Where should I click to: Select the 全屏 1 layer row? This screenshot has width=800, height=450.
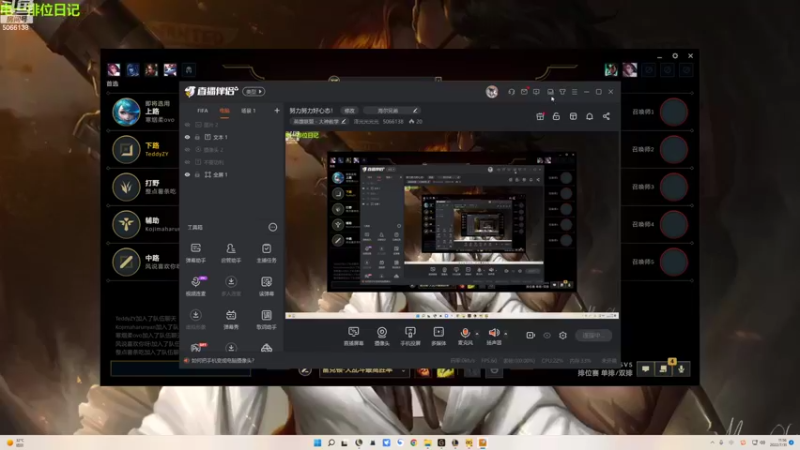(x=232, y=174)
